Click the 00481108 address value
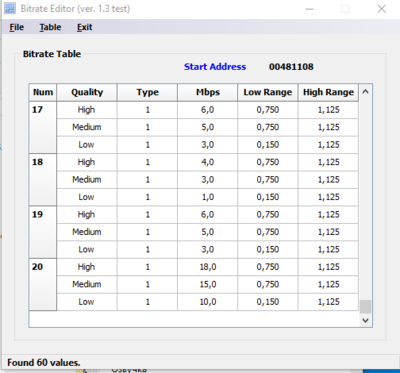Image resolution: width=400 pixels, height=373 pixels. pyautogui.click(x=291, y=67)
